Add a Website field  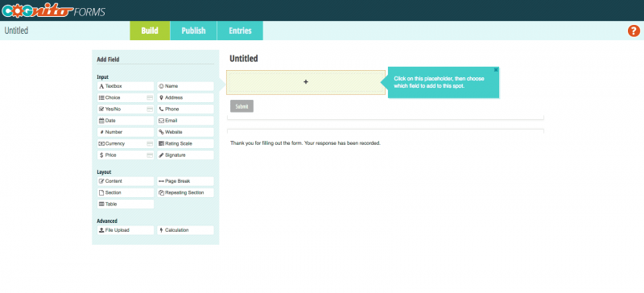click(185, 132)
